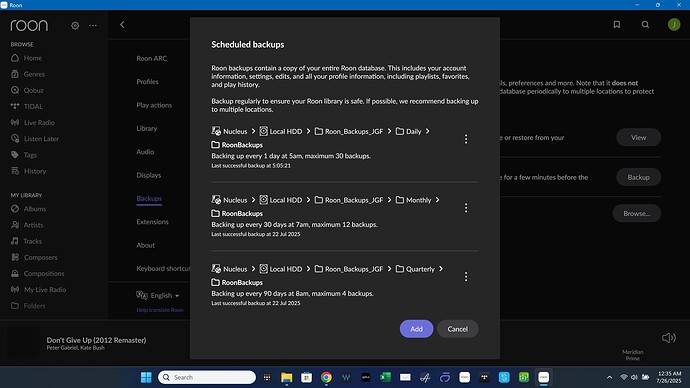Open the settings gear icon
The height and width of the screenshot is (388, 690).
(x=75, y=26)
